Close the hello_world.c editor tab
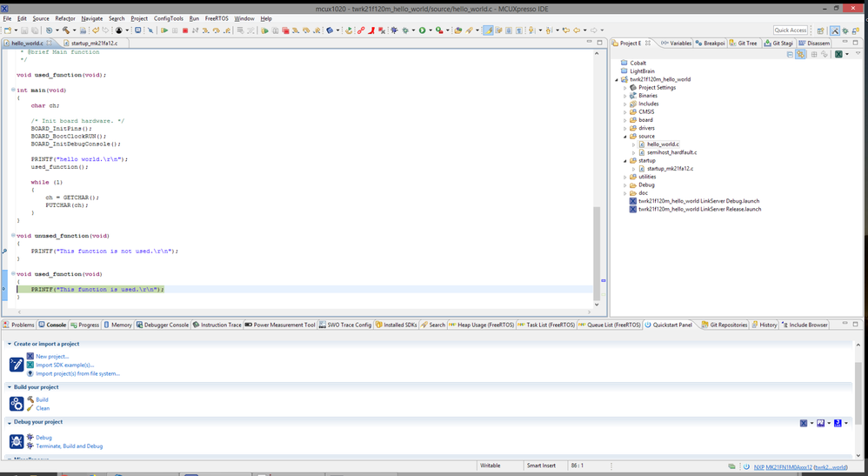This screenshot has width=868, height=476. tap(49, 43)
